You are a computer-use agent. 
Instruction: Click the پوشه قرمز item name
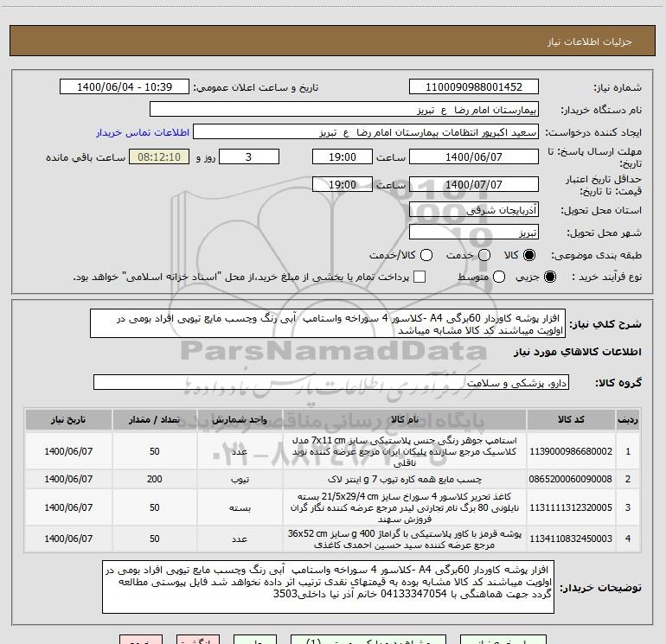405,539
